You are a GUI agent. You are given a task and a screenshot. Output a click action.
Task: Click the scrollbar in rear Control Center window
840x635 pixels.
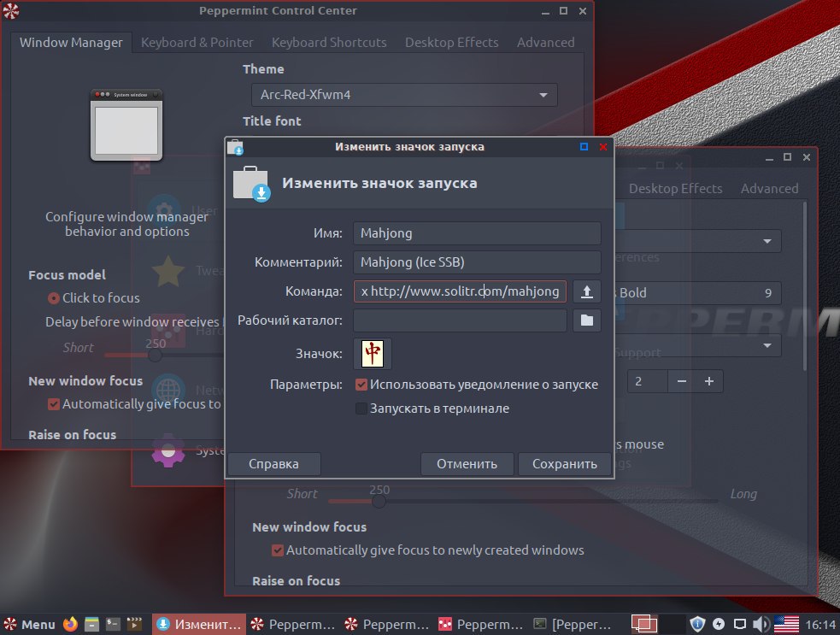804,286
